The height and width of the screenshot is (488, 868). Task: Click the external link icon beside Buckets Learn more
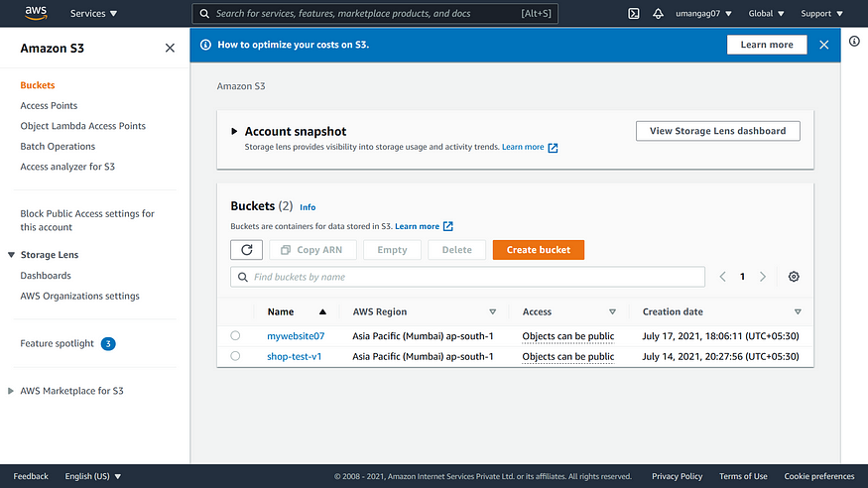tap(447, 226)
